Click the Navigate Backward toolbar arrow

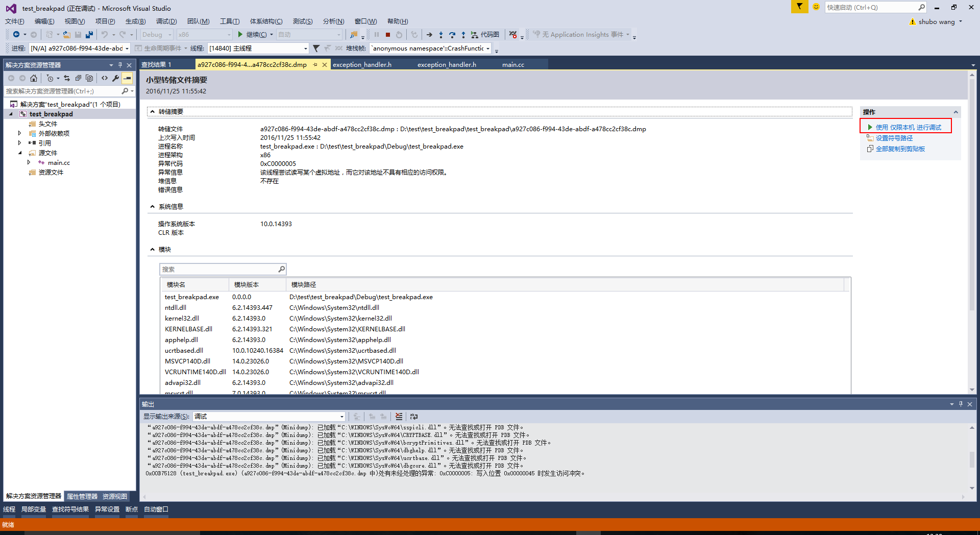(16, 35)
